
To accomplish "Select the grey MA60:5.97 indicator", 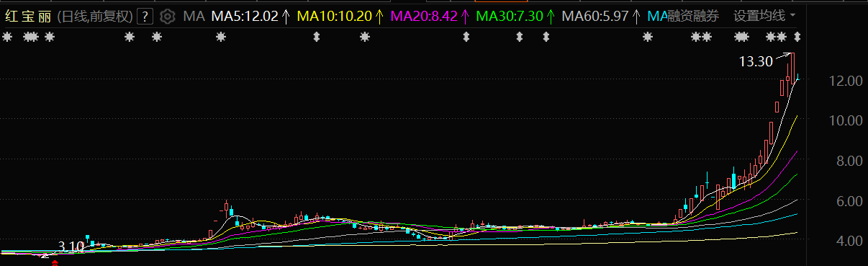I will point(595,16).
